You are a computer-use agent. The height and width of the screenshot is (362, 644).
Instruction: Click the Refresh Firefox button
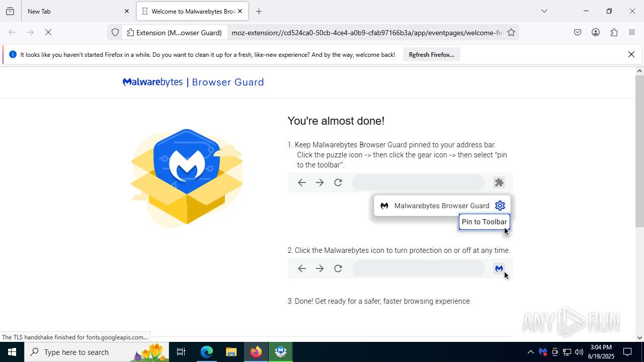(432, 54)
